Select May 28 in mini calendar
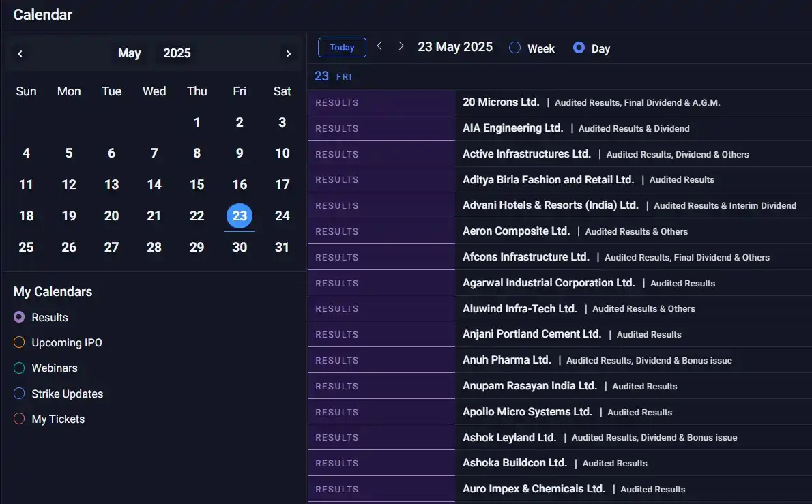The image size is (812, 504). pyautogui.click(x=154, y=248)
